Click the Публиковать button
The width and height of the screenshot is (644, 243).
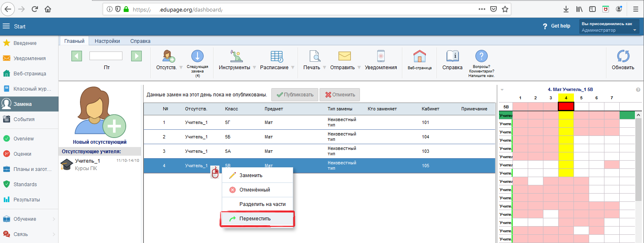click(294, 95)
